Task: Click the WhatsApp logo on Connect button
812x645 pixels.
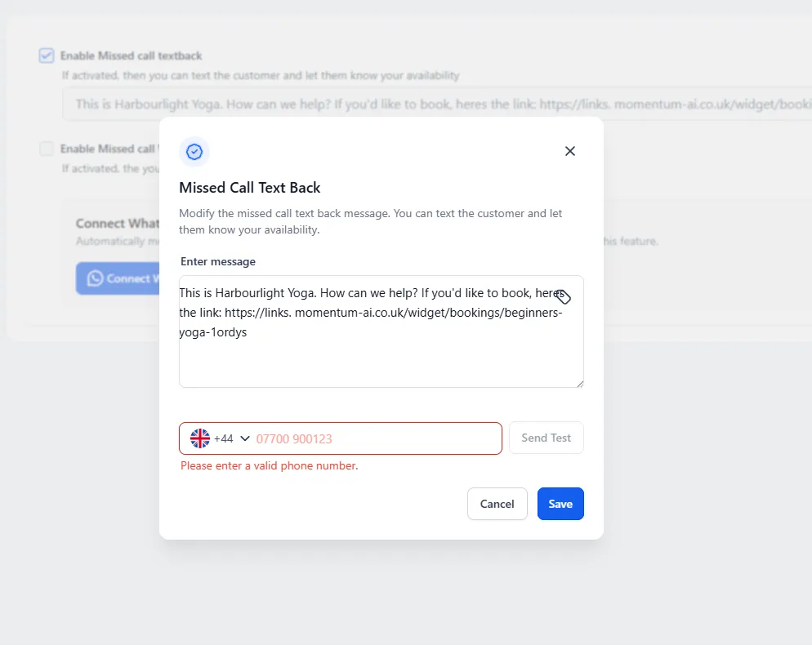Action: pyautogui.click(x=95, y=278)
